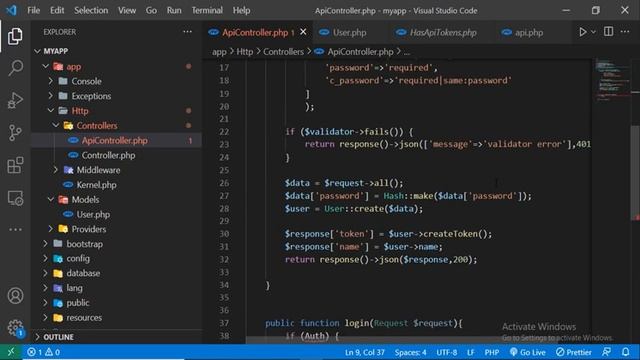The width and height of the screenshot is (640, 360).
Task: Open notifications bell
Action: tap(625, 352)
